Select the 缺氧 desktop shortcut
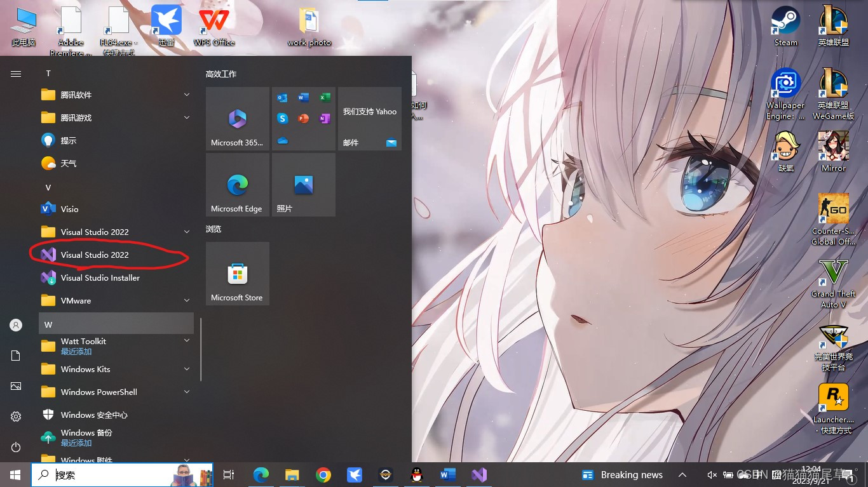868x487 pixels. click(786, 152)
